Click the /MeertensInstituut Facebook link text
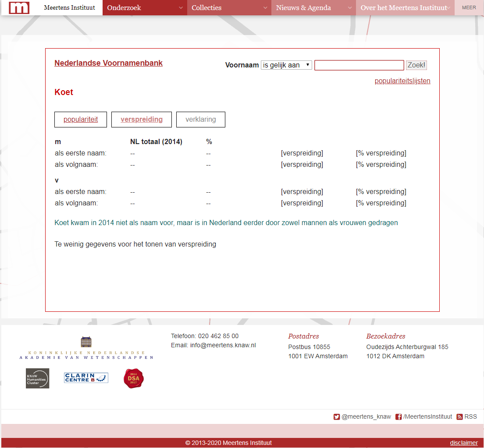The height and width of the screenshot is (448, 484). point(427,417)
